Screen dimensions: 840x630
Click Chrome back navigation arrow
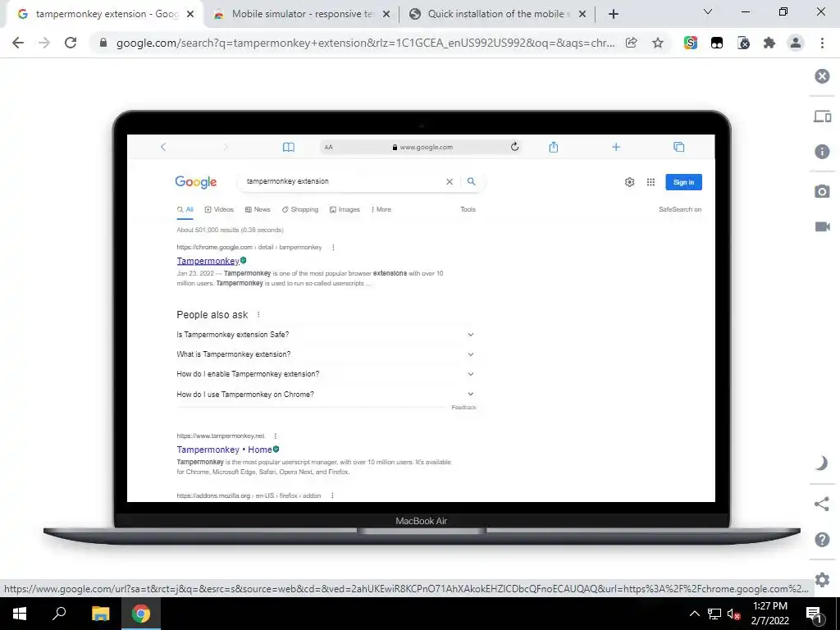18,43
